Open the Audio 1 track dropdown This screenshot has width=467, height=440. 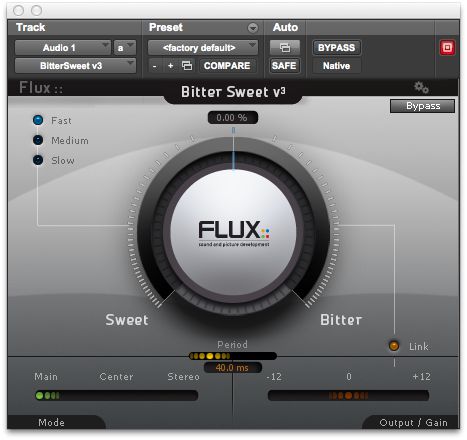tap(63, 48)
